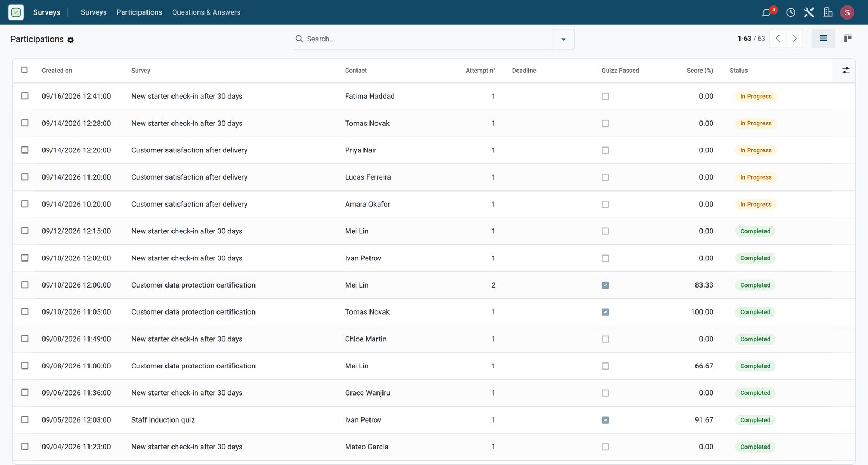Screen dimensions: 868x465
Task: Open Questions & Answers menu
Action: (206, 12)
